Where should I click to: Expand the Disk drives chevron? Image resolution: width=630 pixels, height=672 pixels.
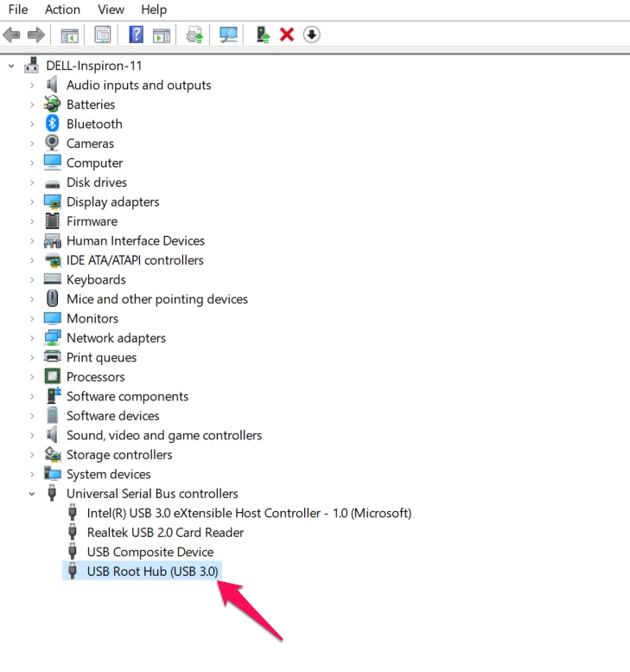[x=32, y=182]
